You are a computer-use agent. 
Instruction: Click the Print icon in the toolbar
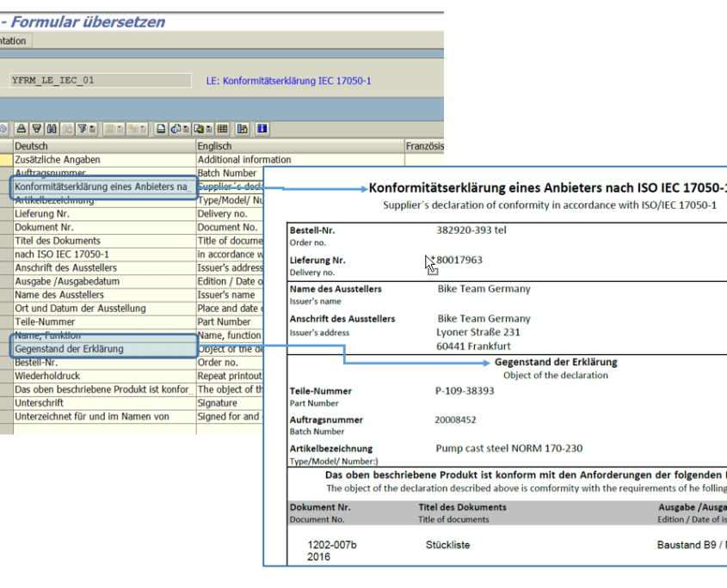click(159, 128)
